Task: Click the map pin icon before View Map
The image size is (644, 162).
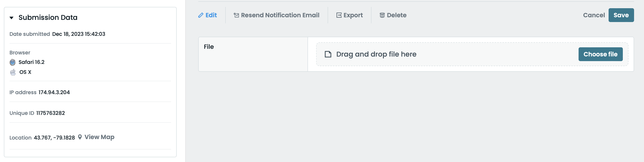Action: (79, 137)
